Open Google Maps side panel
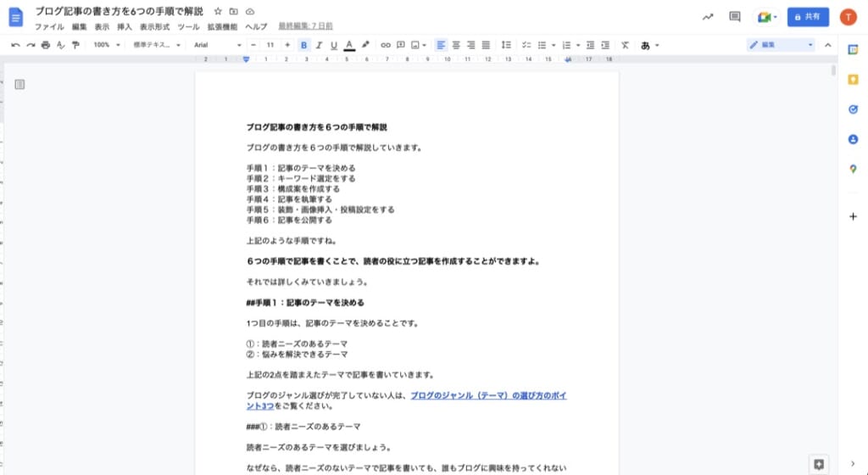This screenshot has height=475, width=868. pyautogui.click(x=853, y=169)
